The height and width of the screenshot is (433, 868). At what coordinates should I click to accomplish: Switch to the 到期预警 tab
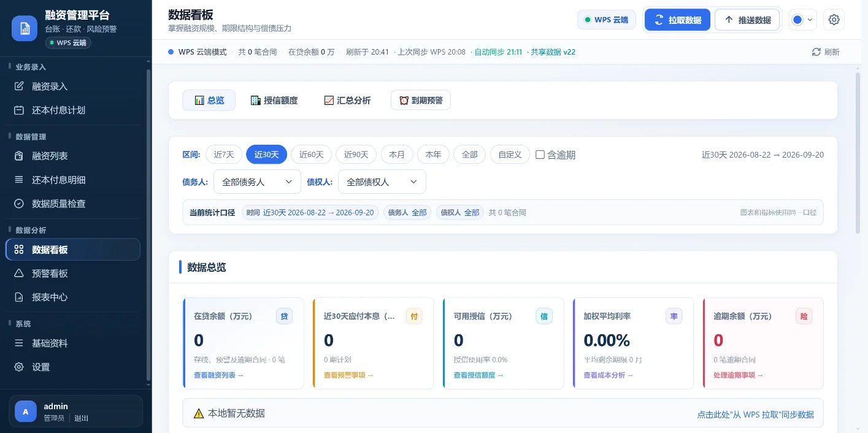421,101
